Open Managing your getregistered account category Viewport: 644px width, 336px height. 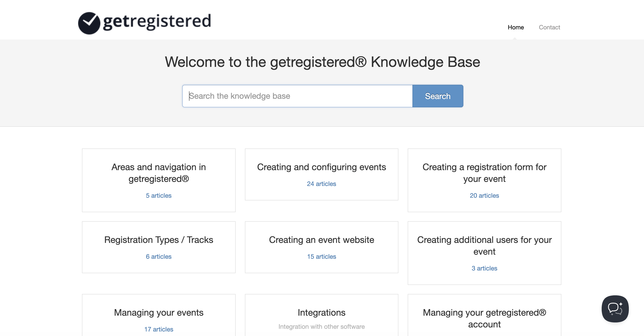pyautogui.click(x=484, y=318)
